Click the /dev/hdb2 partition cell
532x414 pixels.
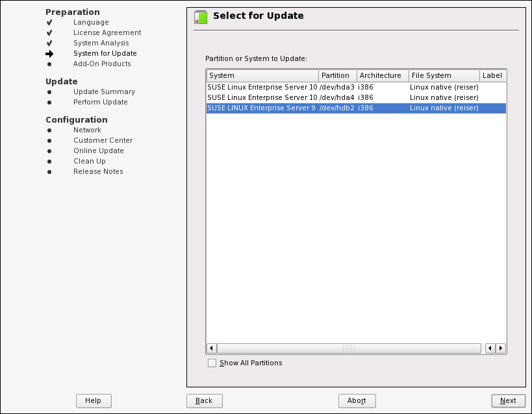coord(337,108)
